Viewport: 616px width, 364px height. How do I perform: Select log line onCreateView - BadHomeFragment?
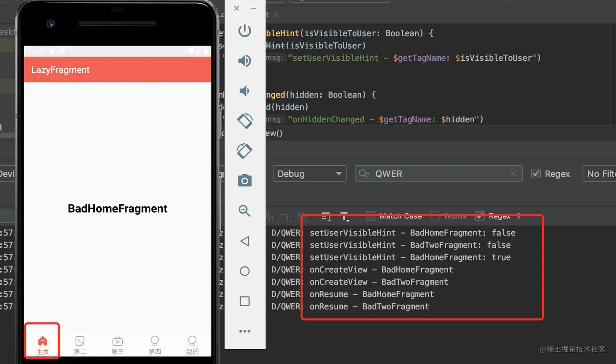point(381,270)
